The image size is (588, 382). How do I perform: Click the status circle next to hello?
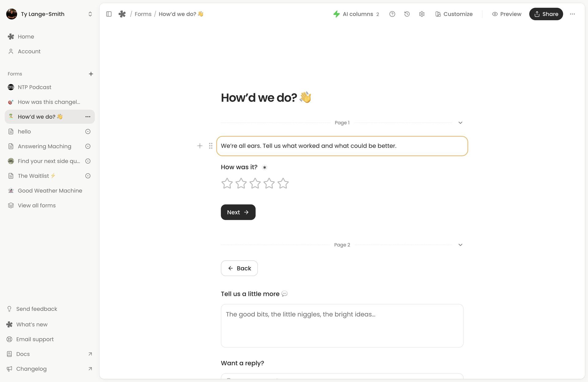pyautogui.click(x=88, y=132)
